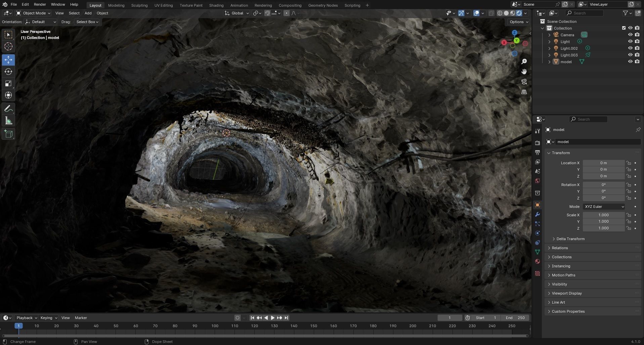Screen dimensions: 644x345
Task: Click the Scale X value slider
Action: (604, 215)
